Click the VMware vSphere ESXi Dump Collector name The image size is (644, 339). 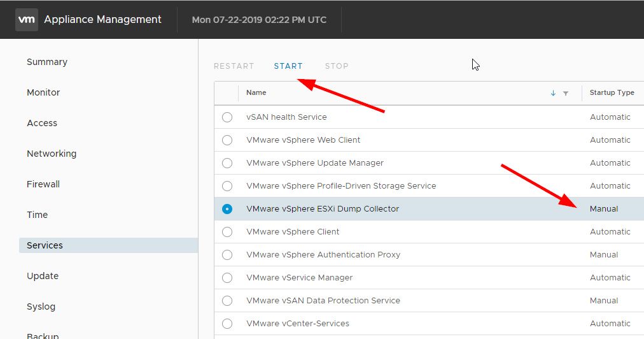(323, 208)
